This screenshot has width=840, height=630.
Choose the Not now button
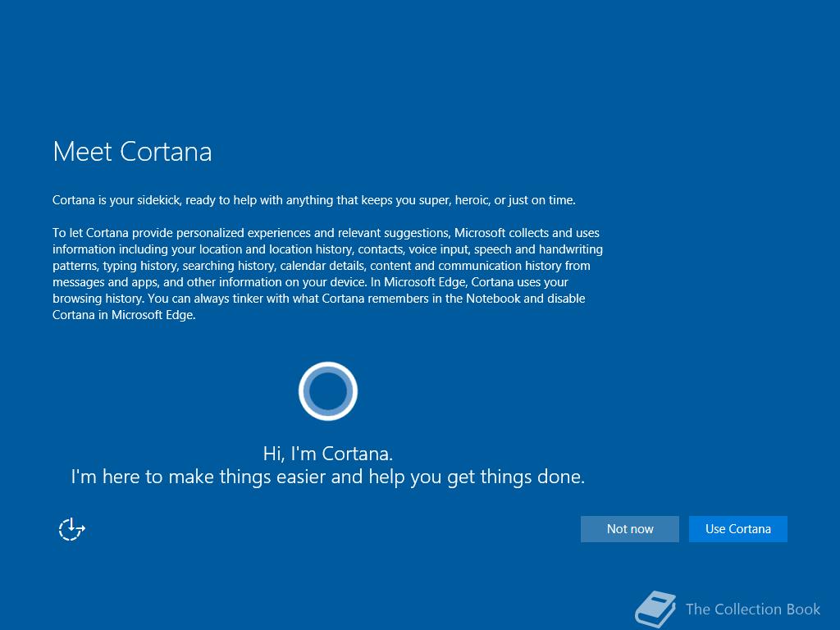tap(629, 529)
